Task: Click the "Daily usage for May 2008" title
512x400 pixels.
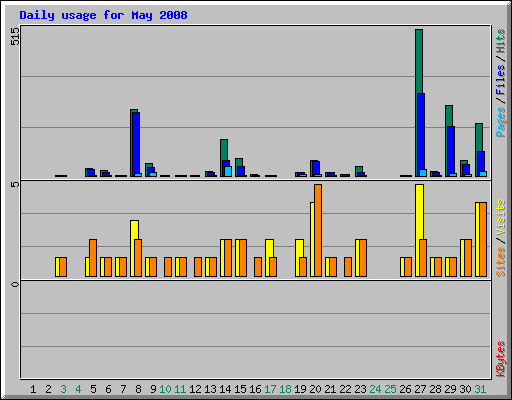Action: [103, 15]
